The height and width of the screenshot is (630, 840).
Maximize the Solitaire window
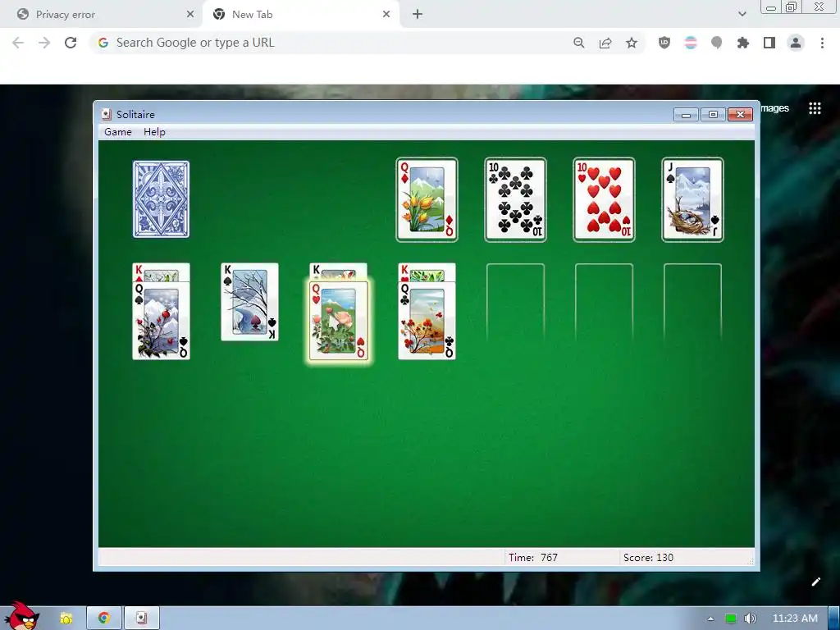pyautogui.click(x=713, y=115)
